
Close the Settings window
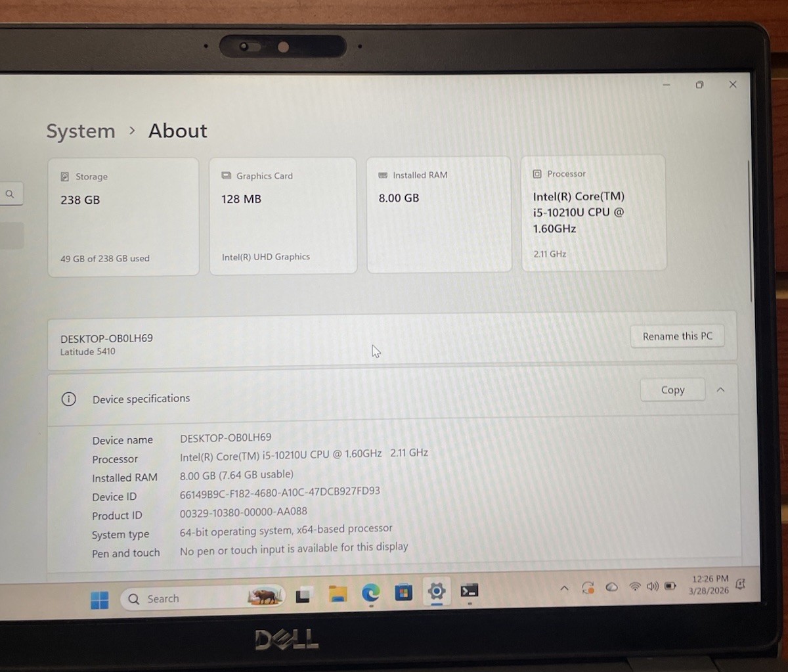point(733,84)
